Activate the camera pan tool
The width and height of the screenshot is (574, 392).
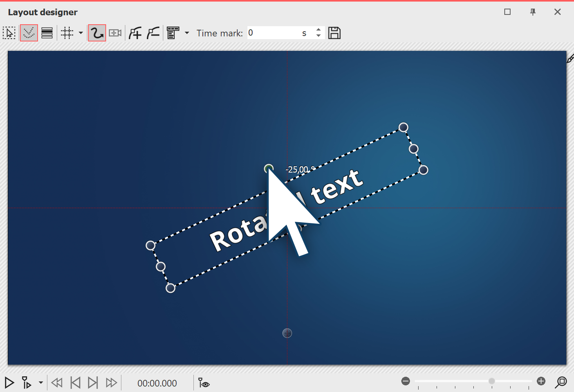point(115,32)
